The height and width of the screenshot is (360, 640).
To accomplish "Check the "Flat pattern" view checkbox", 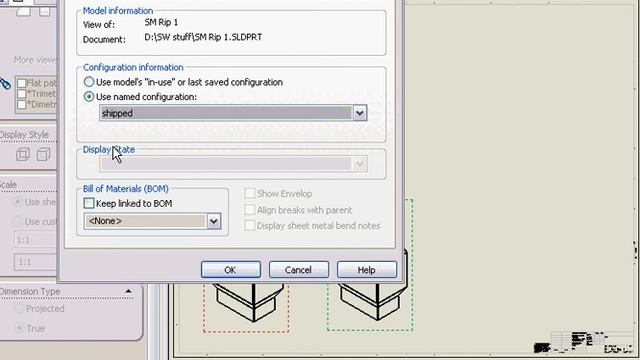I will [x=22, y=83].
